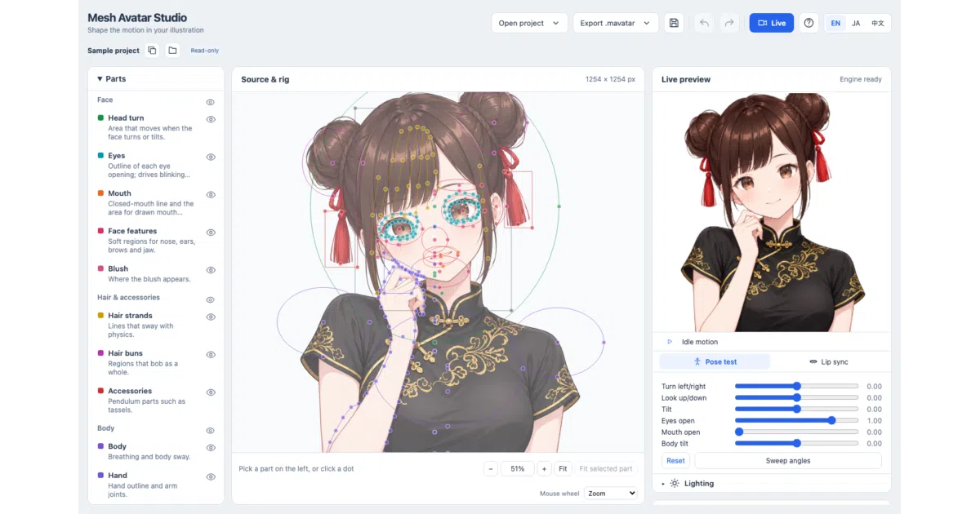Hide the Accessories part

point(210,392)
